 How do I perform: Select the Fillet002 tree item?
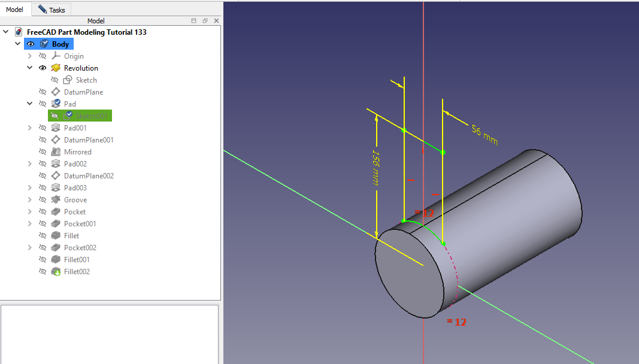(77, 272)
